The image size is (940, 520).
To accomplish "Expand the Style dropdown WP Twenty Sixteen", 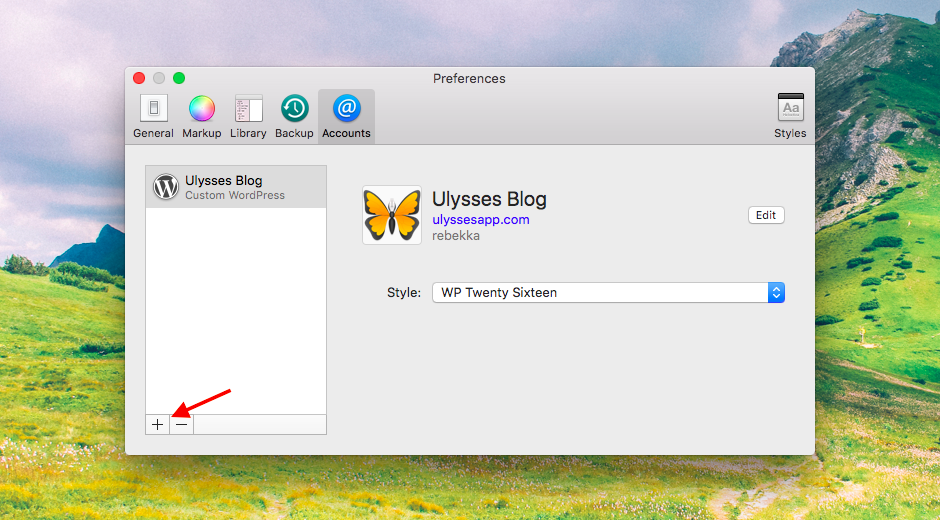I will pyautogui.click(x=608, y=293).
